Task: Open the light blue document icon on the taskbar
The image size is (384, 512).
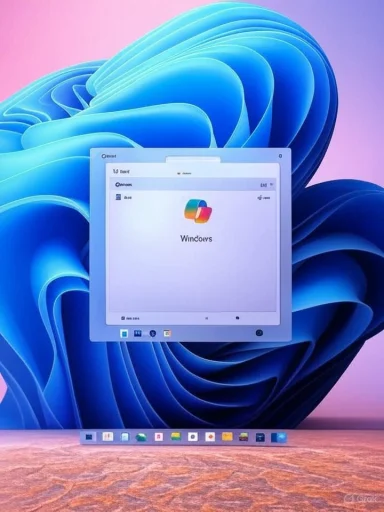Action: point(125,437)
